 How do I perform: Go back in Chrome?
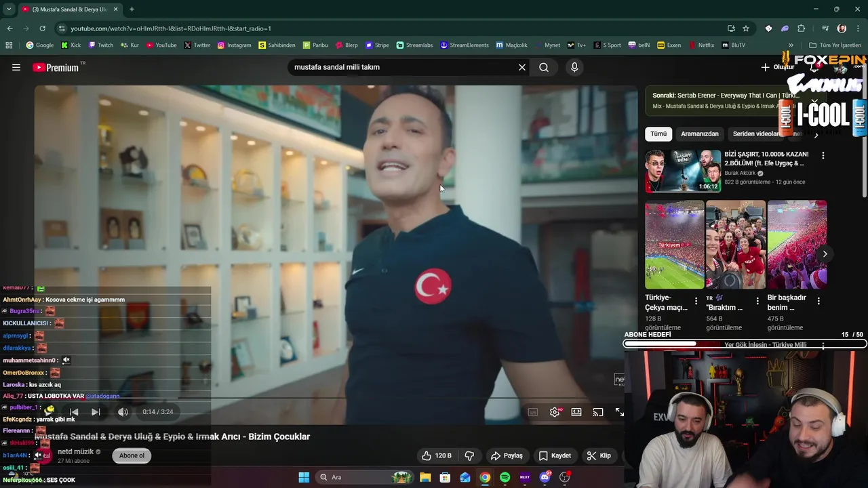(x=9, y=28)
